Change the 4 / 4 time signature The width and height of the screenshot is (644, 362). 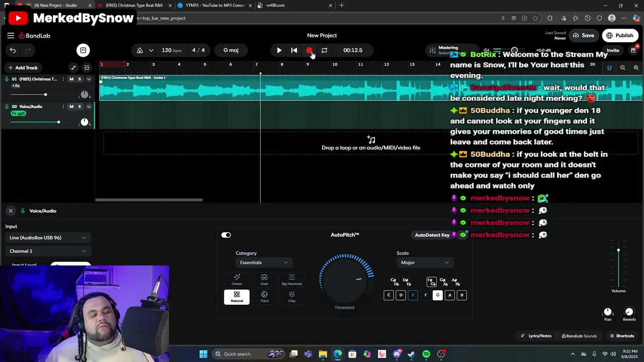click(x=198, y=50)
